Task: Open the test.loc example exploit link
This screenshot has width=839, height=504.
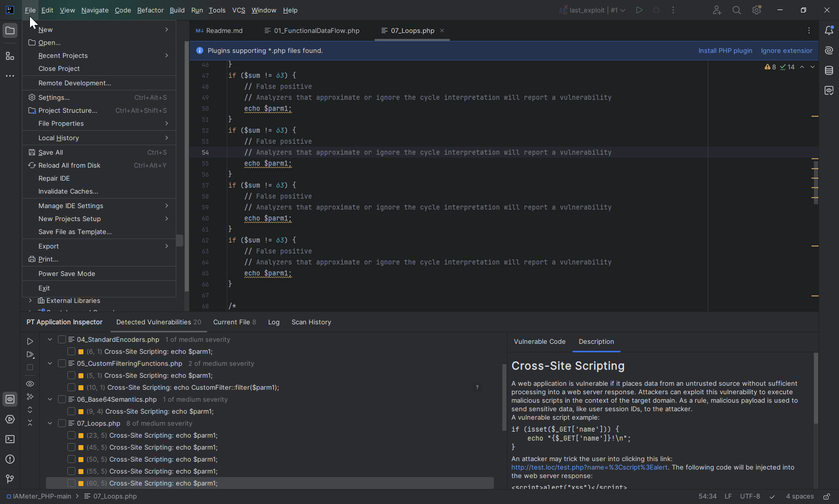Action: [589, 468]
